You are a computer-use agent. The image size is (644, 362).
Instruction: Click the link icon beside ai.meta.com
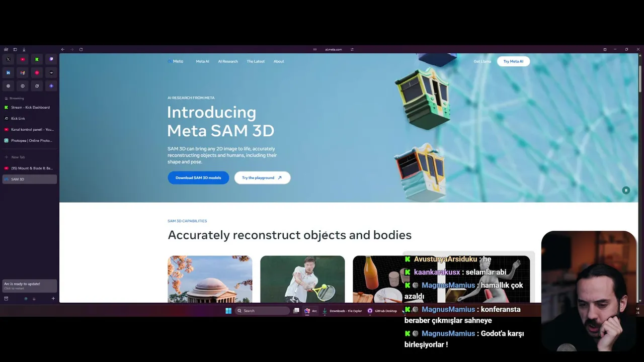coord(315,49)
